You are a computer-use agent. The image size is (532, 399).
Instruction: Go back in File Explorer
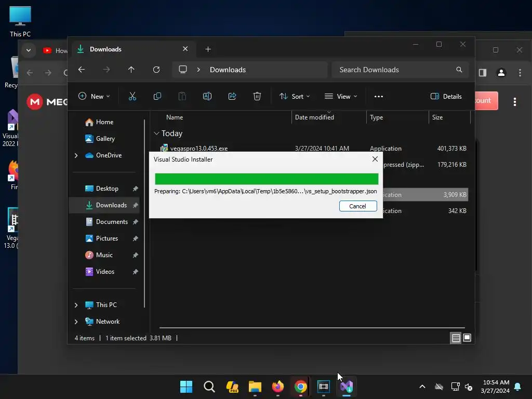click(x=82, y=70)
